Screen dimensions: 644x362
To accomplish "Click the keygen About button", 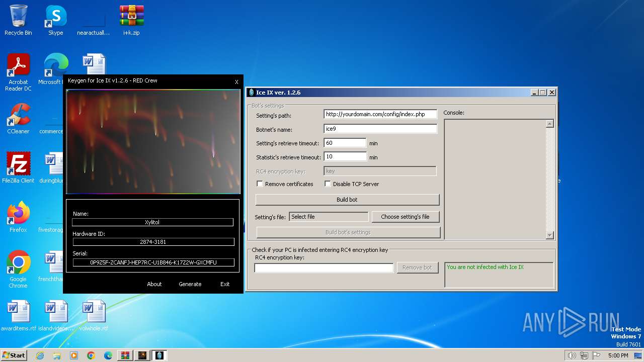I will pyautogui.click(x=154, y=284).
